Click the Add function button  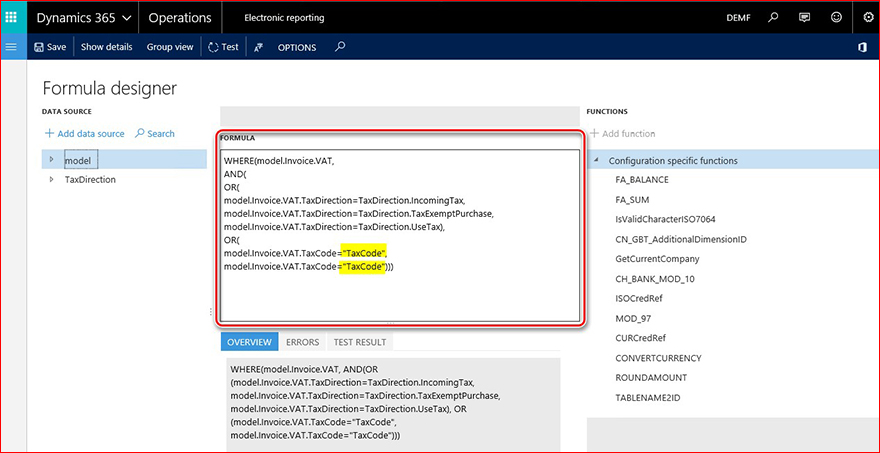pos(622,134)
